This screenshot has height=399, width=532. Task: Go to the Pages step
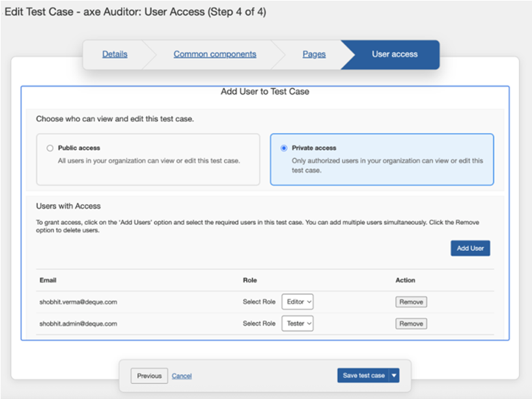pos(314,54)
